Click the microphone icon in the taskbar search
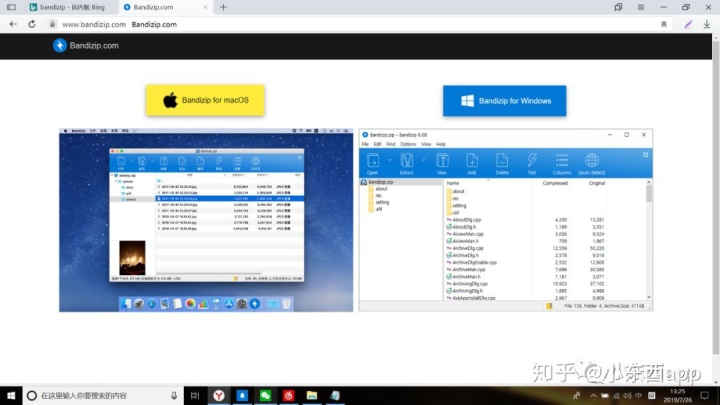 coord(174,395)
